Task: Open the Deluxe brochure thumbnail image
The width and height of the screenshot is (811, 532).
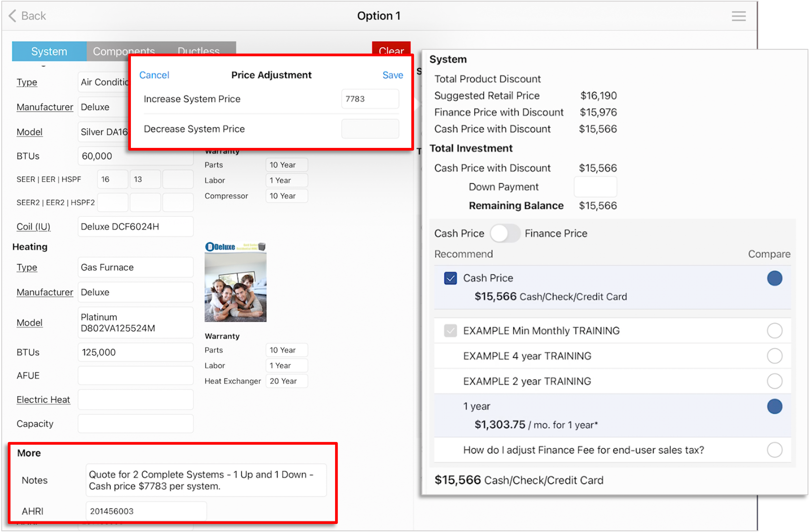Action: [235, 282]
